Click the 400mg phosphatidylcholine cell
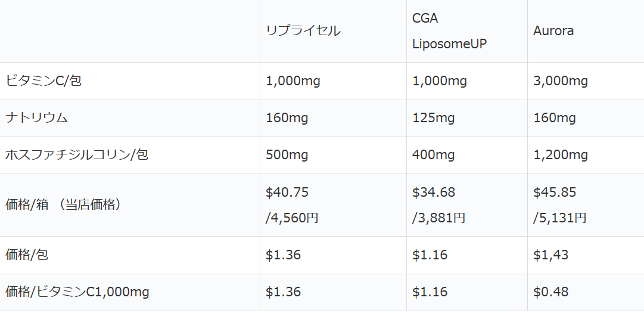Viewport: 644px width, 313px height. 433,155
